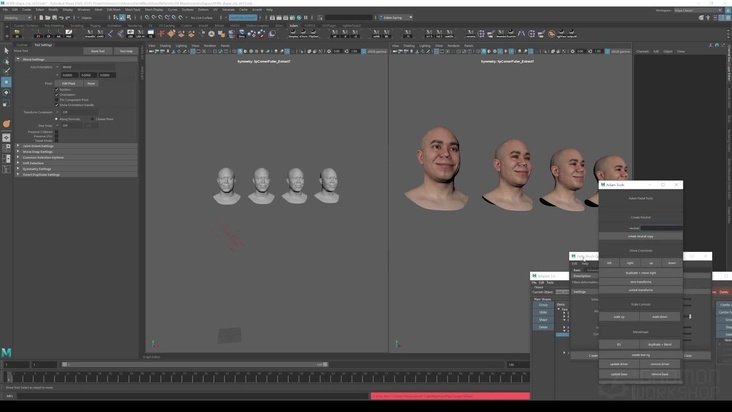Enable the Preserve Children checkbox

(57, 132)
